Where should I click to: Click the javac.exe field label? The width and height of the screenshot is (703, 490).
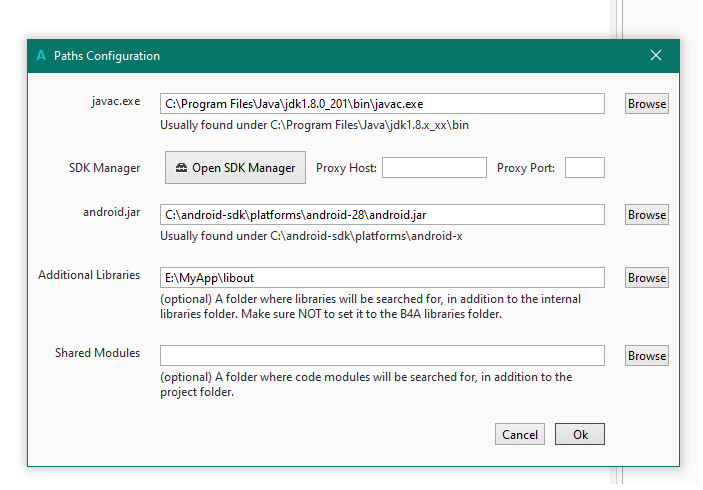pyautogui.click(x=116, y=101)
